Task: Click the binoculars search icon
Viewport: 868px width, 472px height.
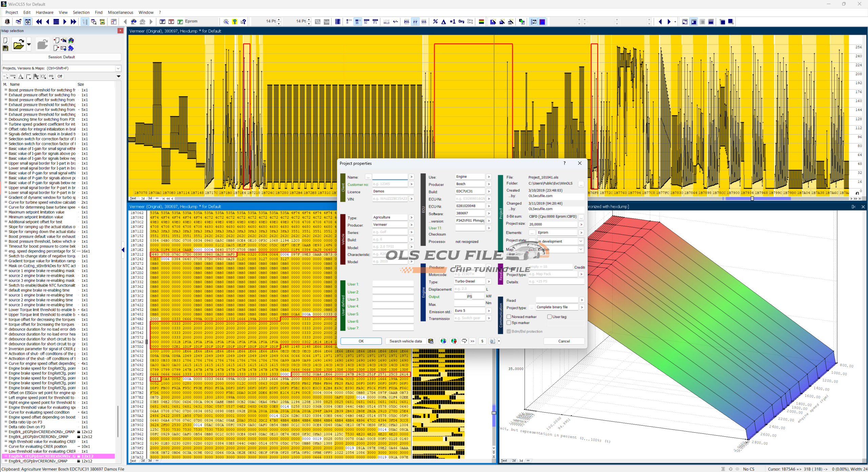Action: click(134, 22)
